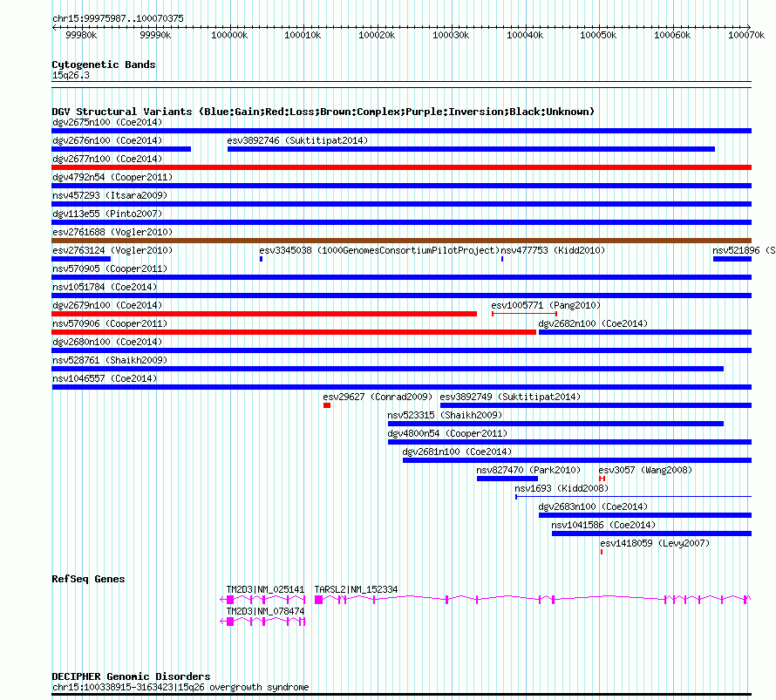Click the nsv1041586 (Coe2014) label
Viewport: 776px width, 700px height.
pyautogui.click(x=603, y=525)
